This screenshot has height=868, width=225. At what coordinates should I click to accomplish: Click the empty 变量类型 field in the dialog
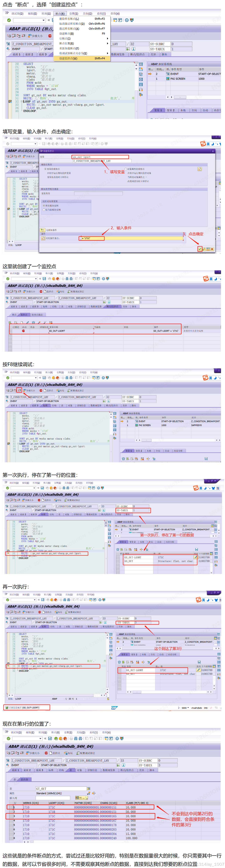coord(98,193)
